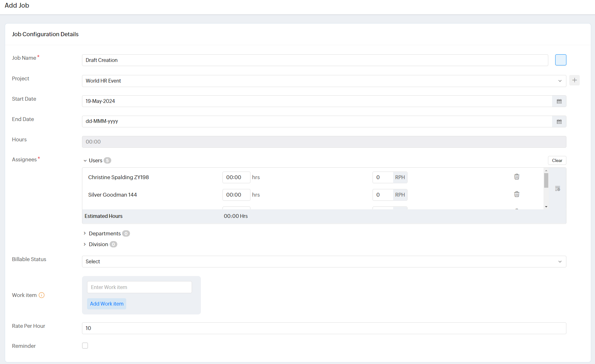Open the assignee list settings icon
The width and height of the screenshot is (595, 364).
coord(557,189)
